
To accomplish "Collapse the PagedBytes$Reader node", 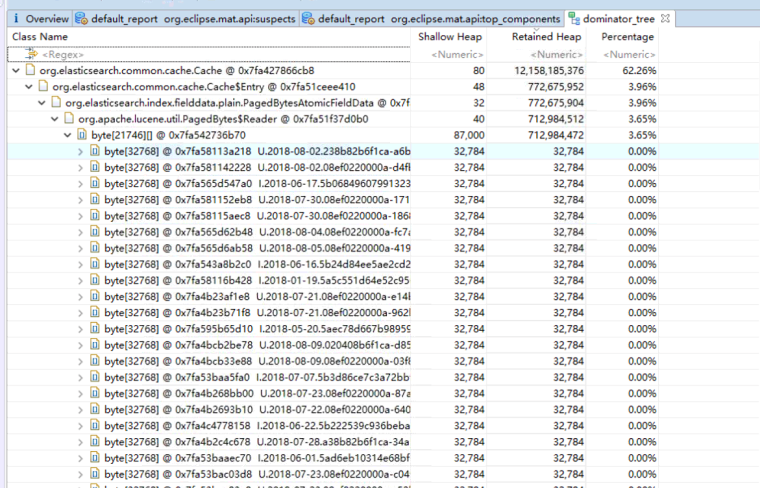I will coord(55,119).
